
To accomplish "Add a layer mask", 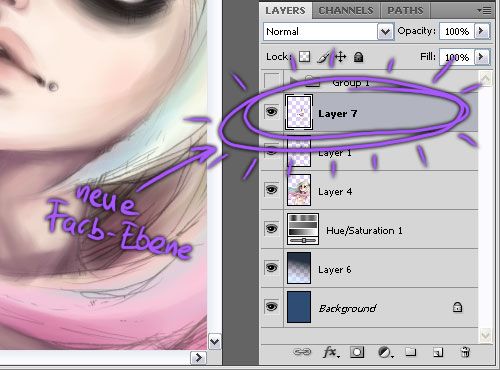I will pos(357,352).
